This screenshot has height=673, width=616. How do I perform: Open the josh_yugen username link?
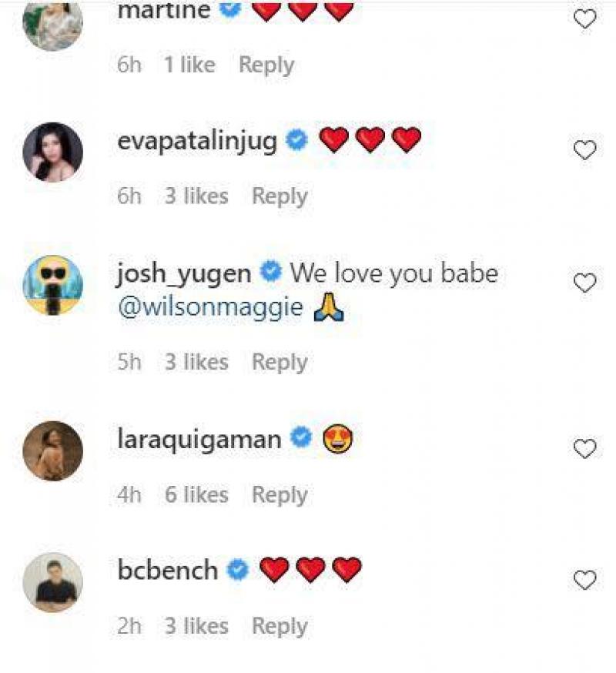[x=183, y=273]
